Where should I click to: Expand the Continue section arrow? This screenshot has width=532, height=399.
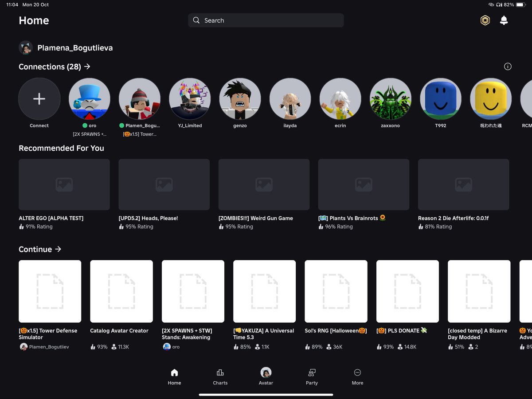click(x=58, y=249)
